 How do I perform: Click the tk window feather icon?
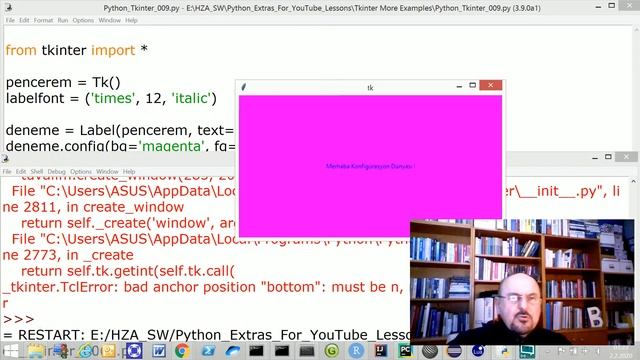(244, 87)
